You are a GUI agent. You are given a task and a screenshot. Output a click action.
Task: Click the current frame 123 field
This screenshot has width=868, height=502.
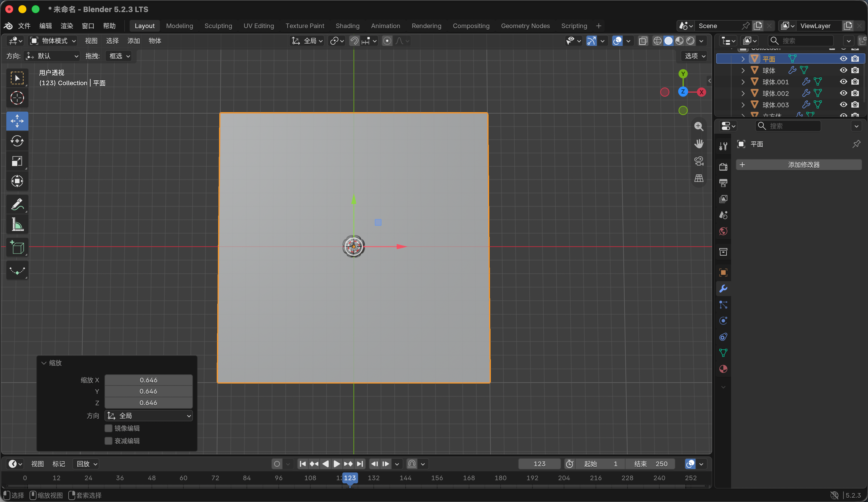(x=539, y=464)
